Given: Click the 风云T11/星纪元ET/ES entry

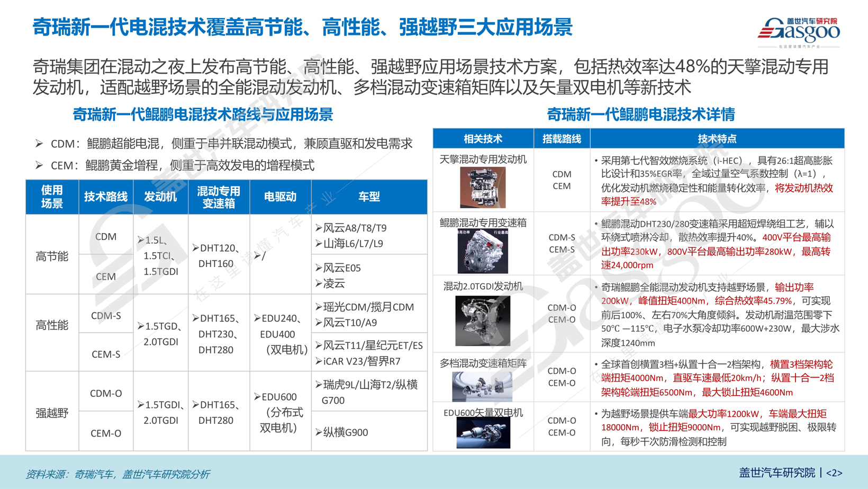Looking at the screenshot, I should pyautogui.click(x=369, y=346).
